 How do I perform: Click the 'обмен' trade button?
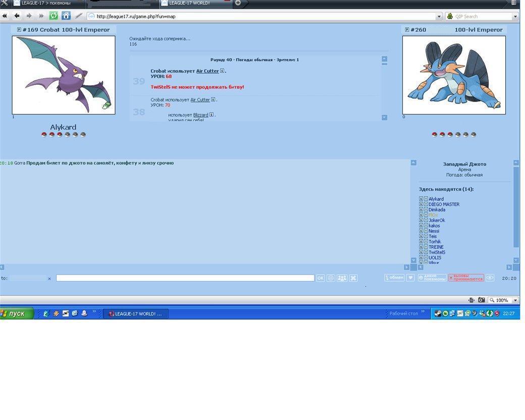click(x=394, y=278)
